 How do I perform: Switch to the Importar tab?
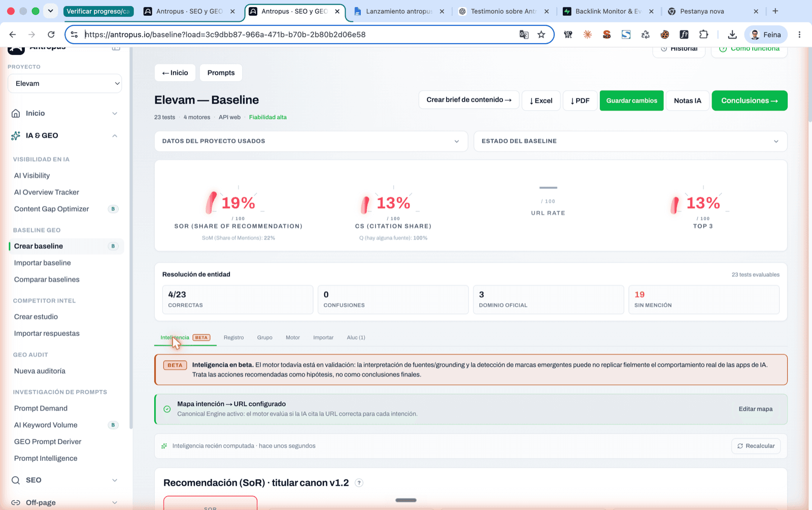click(x=323, y=337)
